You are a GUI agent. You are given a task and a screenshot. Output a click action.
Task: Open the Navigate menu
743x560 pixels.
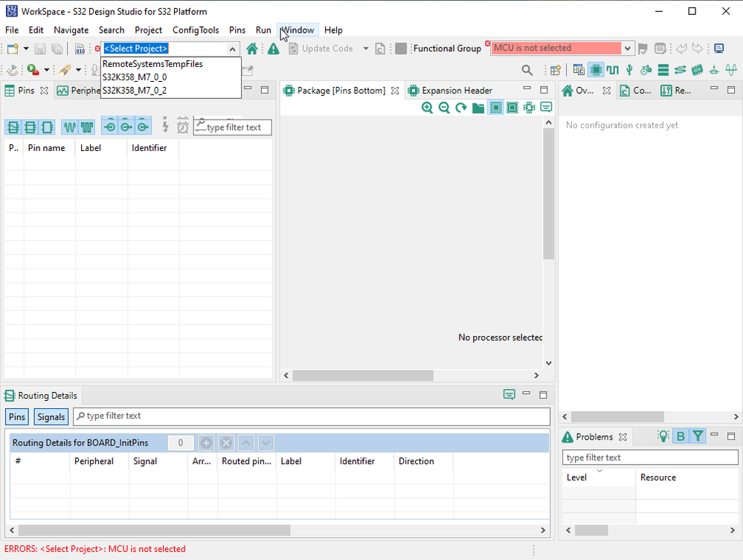pos(71,30)
